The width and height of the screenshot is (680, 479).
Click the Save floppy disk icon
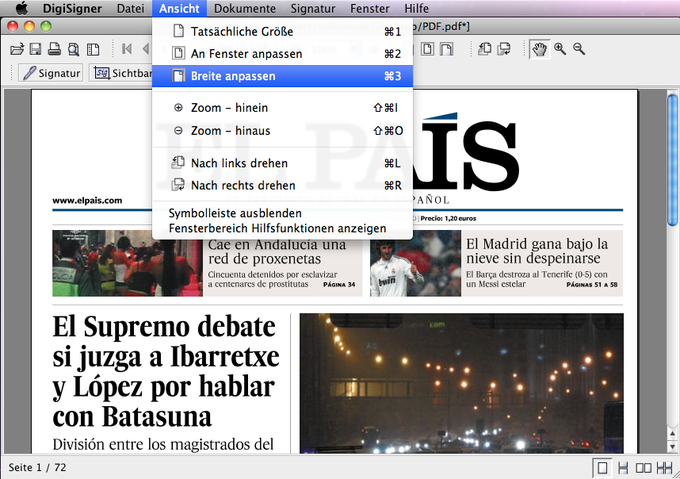click(x=36, y=49)
